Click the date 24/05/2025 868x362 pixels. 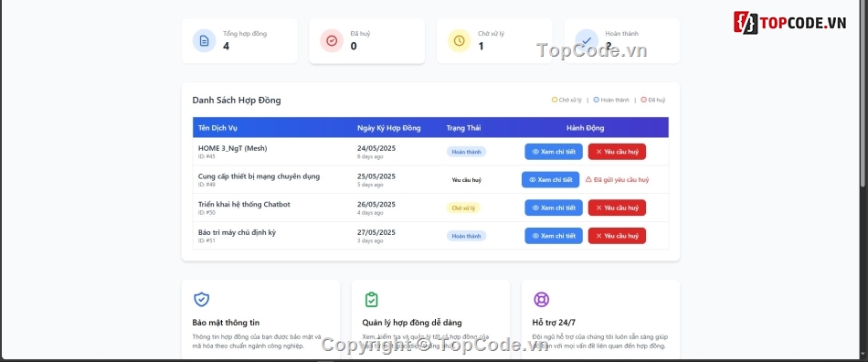376,148
